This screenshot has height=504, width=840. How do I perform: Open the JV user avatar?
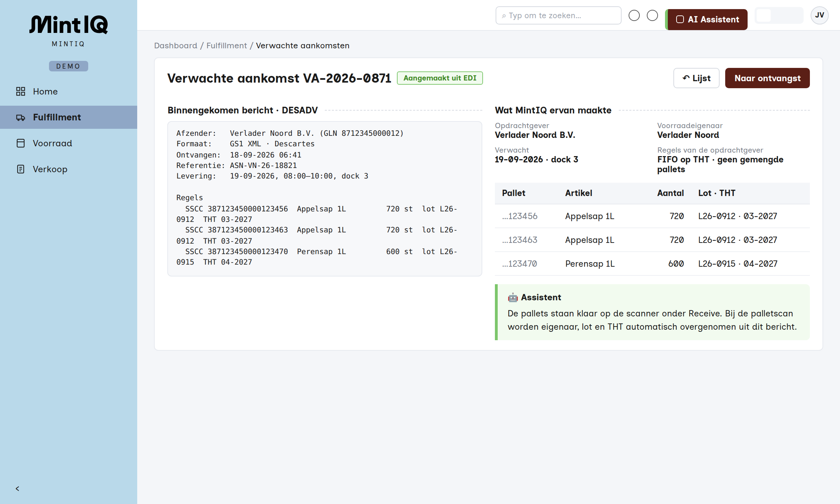819,15
